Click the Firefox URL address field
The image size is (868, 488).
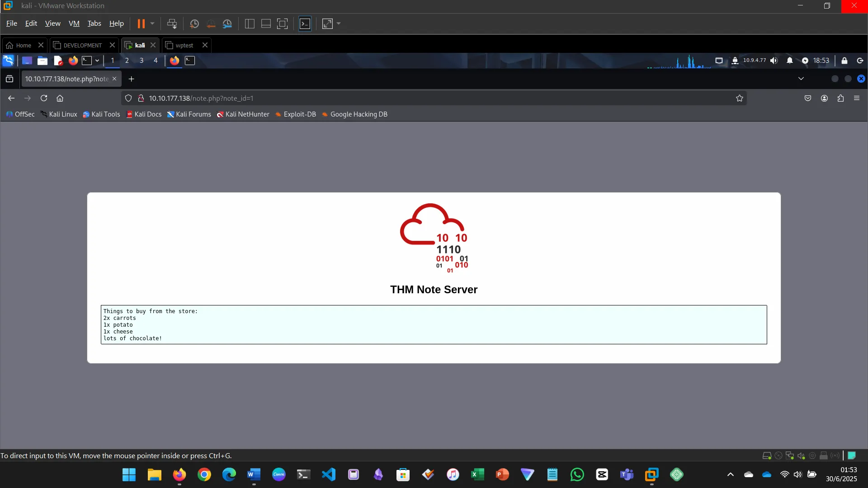tap(407, 98)
